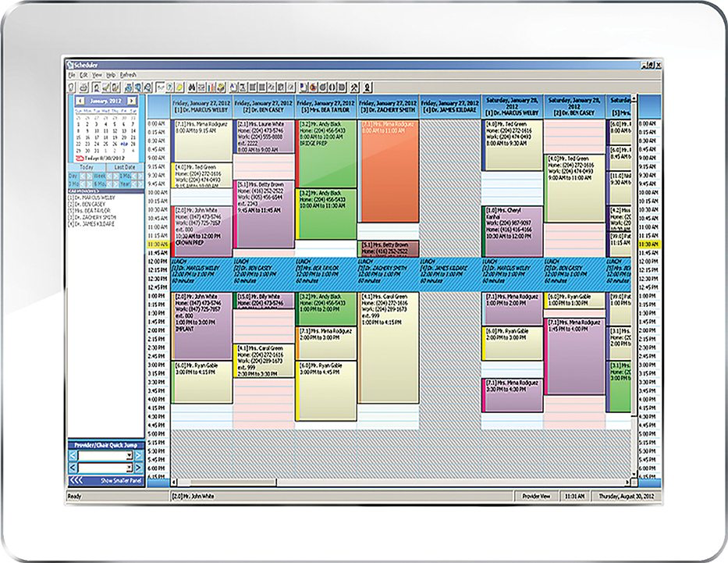This screenshot has height=563, width=728.
Task: Select Dr. BEN CASEY in provider list
Action: [x=87, y=204]
